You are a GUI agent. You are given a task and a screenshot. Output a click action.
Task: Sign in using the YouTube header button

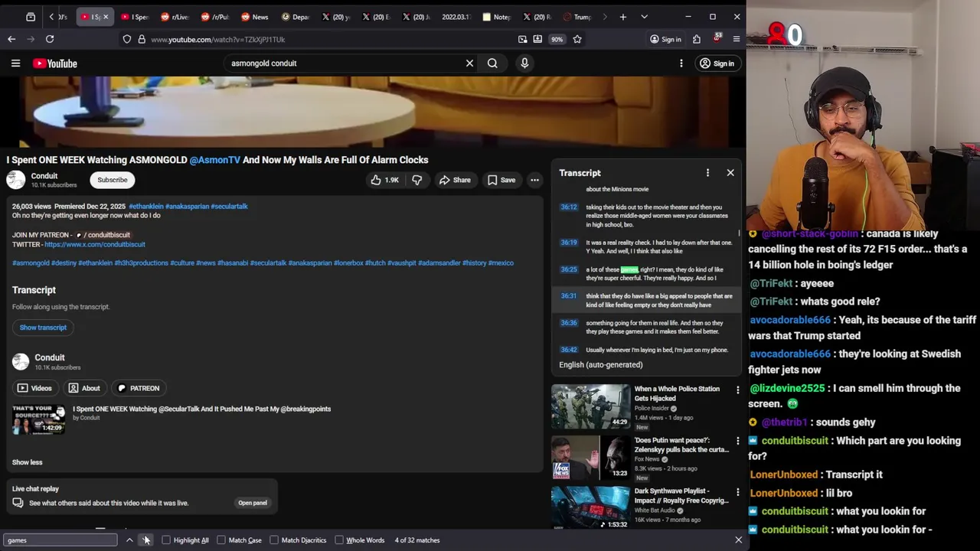point(717,64)
